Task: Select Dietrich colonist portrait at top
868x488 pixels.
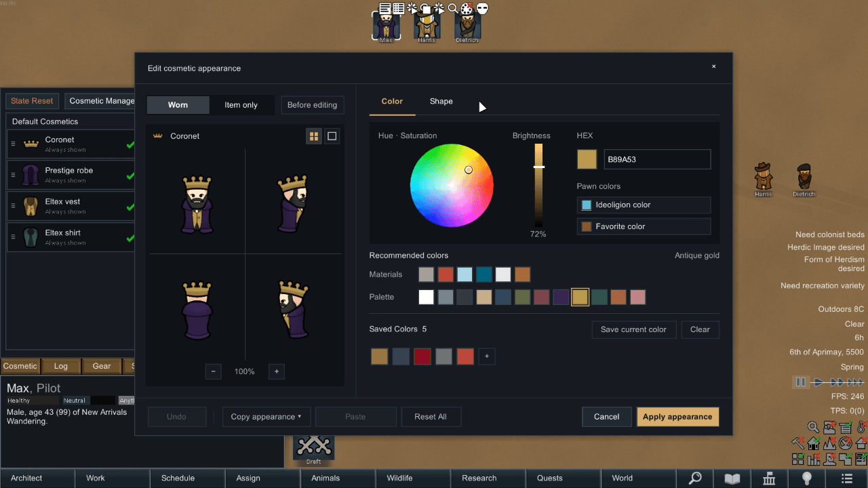Action: click(467, 26)
